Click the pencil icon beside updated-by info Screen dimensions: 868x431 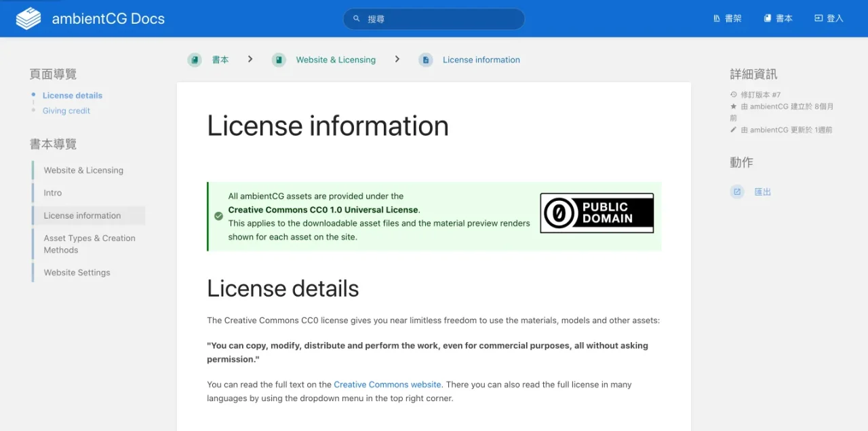[x=734, y=130]
